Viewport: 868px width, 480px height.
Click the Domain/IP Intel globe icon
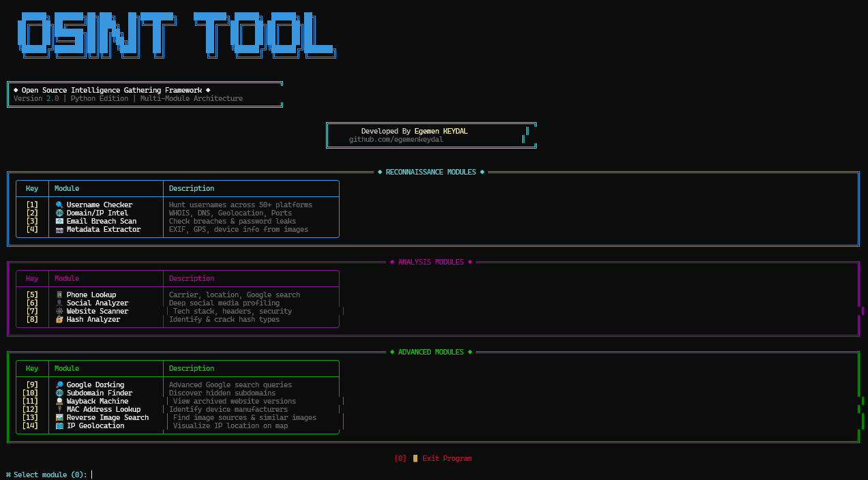click(x=59, y=213)
